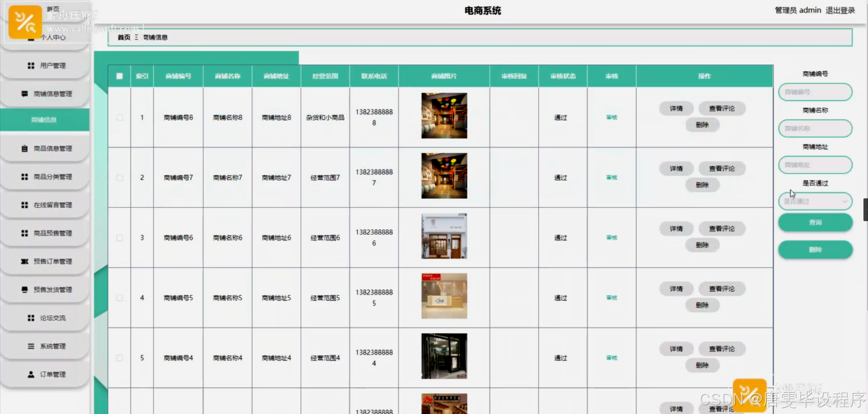Click 详情 for 商铺名称8

676,108
